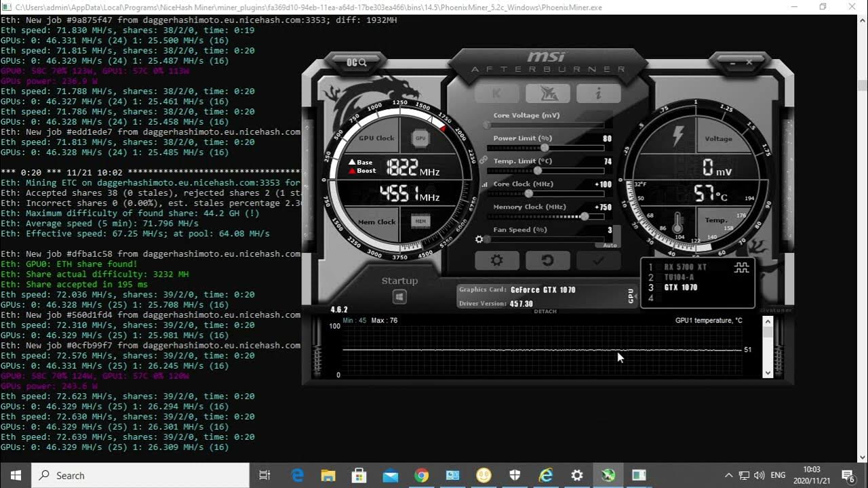The height and width of the screenshot is (488, 868).
Task: Click the Power Limit value 80
Action: coord(608,139)
